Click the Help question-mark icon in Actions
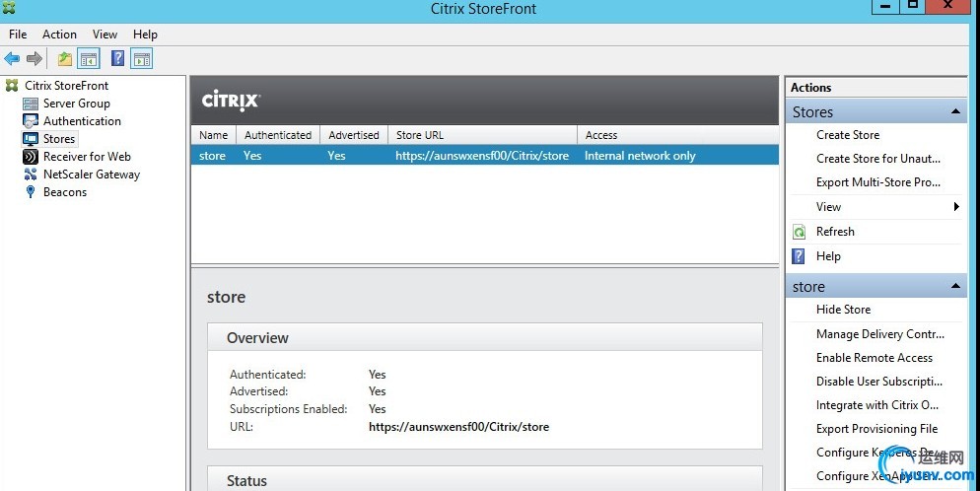Screen dimensions: 980x491 point(799,256)
